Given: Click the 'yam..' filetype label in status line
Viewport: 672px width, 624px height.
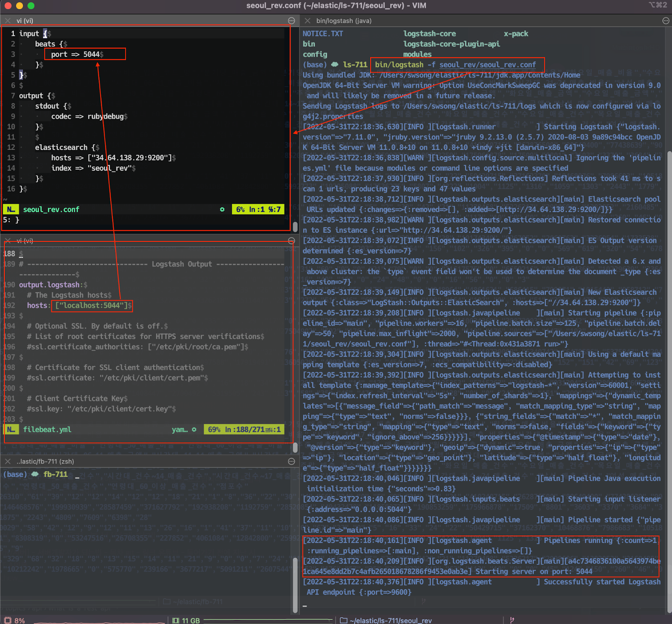Looking at the screenshot, I should (x=180, y=429).
